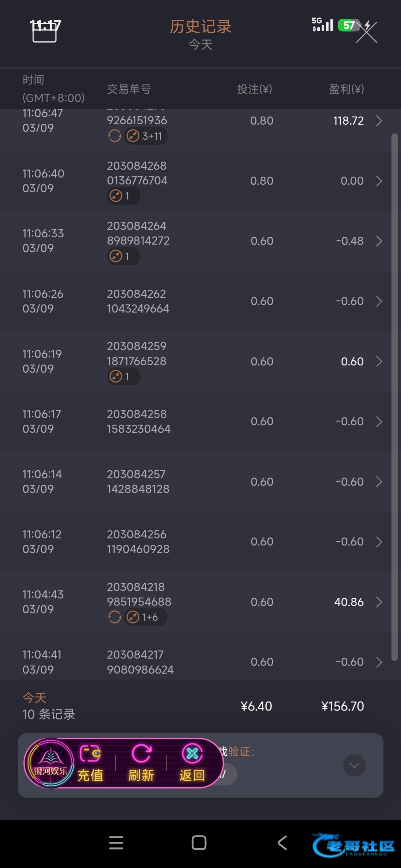The width and height of the screenshot is (401, 868).
Task: Click the replay icon on 118.72 record
Action: click(x=115, y=136)
